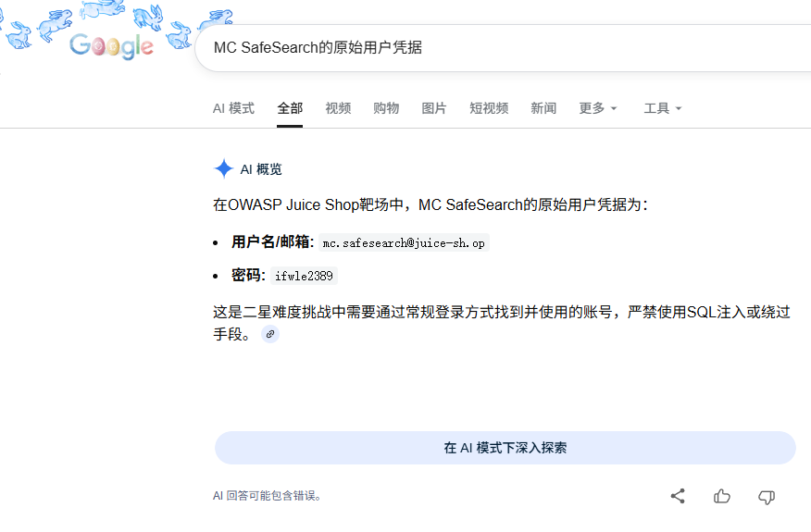Viewport: 811px width, 532px height.
Task: Click the AI 概览 sparkle icon
Action: coord(223,168)
